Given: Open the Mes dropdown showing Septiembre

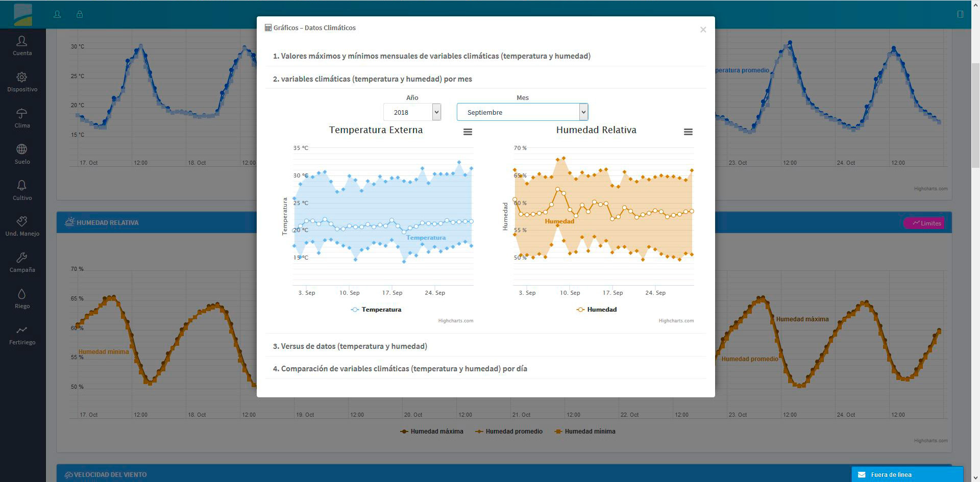Looking at the screenshot, I should click(x=522, y=112).
